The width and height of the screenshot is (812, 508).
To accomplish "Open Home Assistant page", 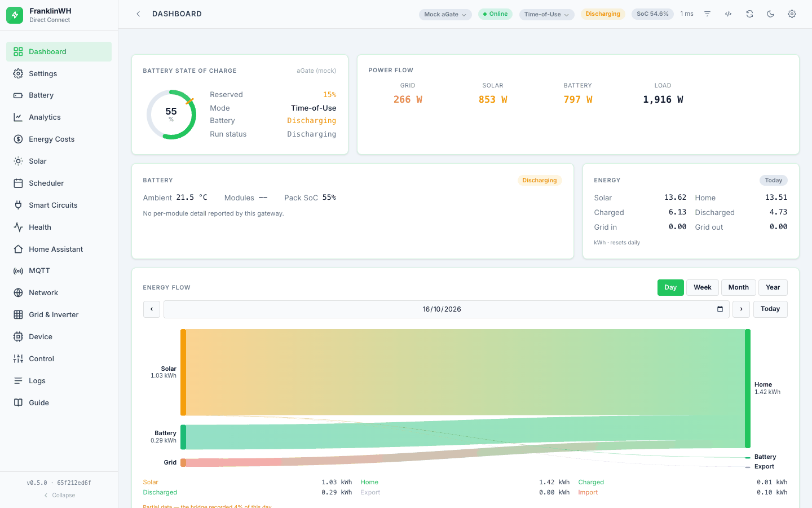I will tap(59, 249).
